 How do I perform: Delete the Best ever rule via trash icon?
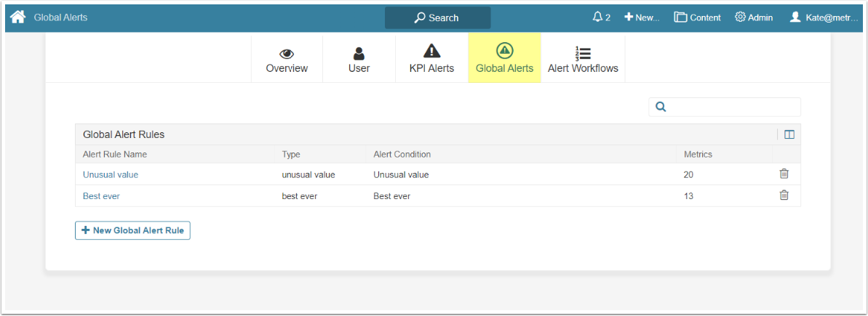(784, 195)
